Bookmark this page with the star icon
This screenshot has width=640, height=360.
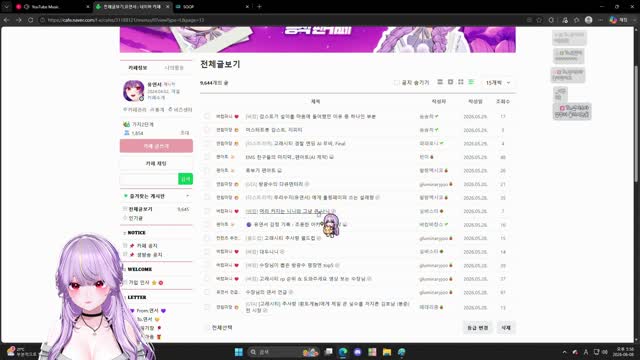[539, 20]
